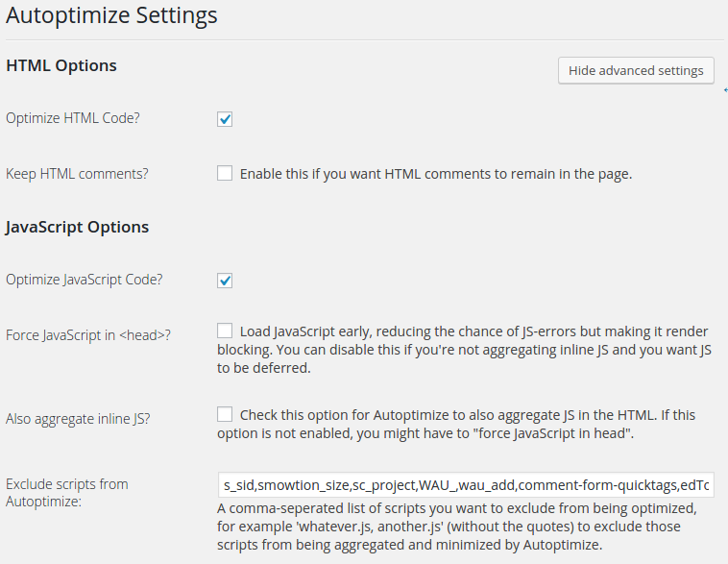The image size is (728, 564).
Task: Click the Hide advanced settings button
Action: coord(636,70)
